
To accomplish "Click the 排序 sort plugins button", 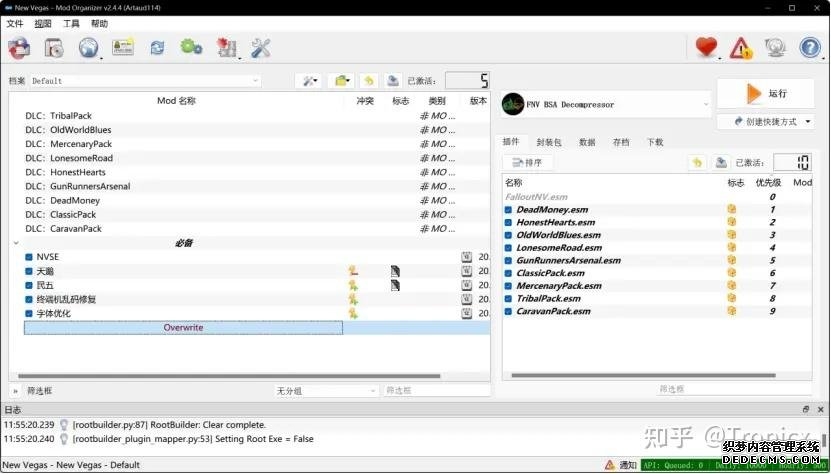I will (x=527, y=162).
